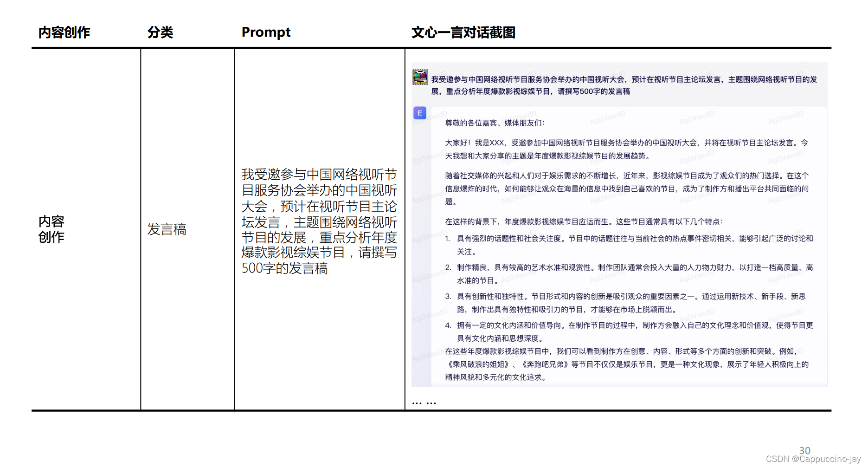Screen dimensions: 868x468
Task: Click list item 3 about 创新性和独特性
Action: pos(625,303)
